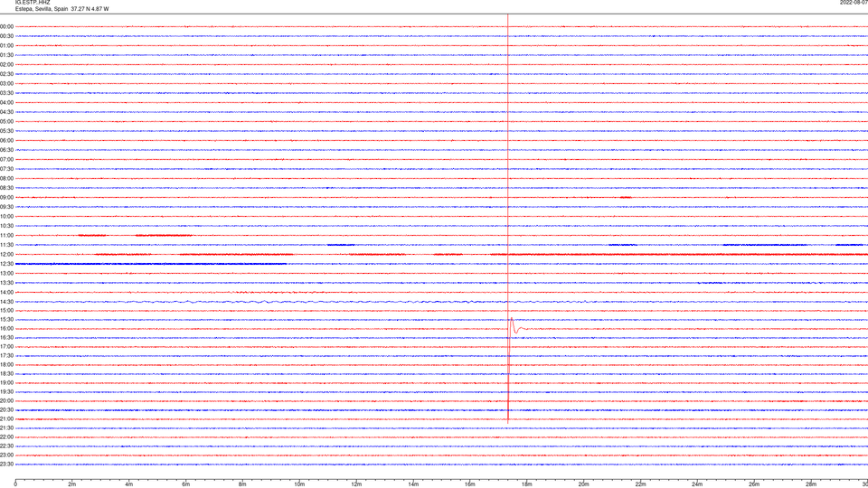Click the 10m tick label on x-axis
Viewport: 868px width, 488px height.
tap(299, 484)
